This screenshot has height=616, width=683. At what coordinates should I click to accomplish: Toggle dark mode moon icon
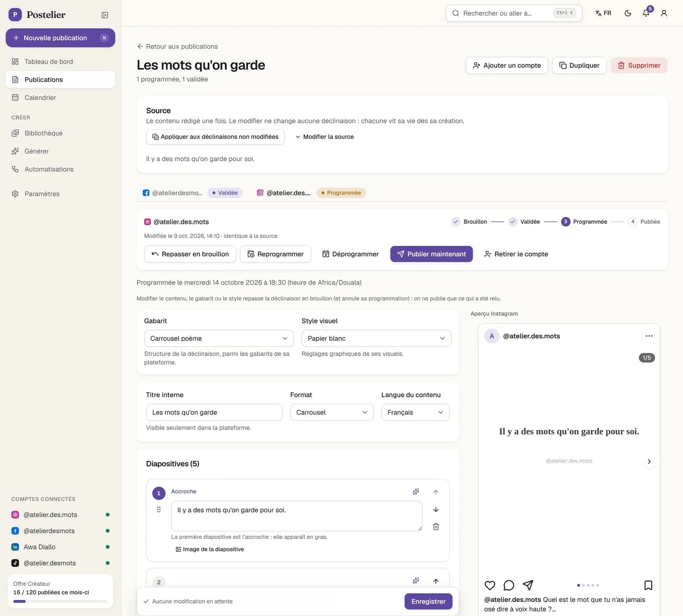pos(628,13)
